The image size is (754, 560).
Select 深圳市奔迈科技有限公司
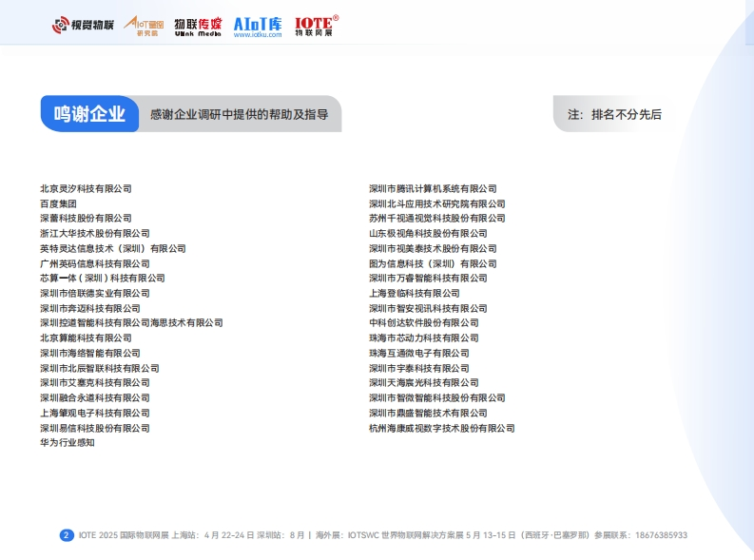tap(90, 309)
